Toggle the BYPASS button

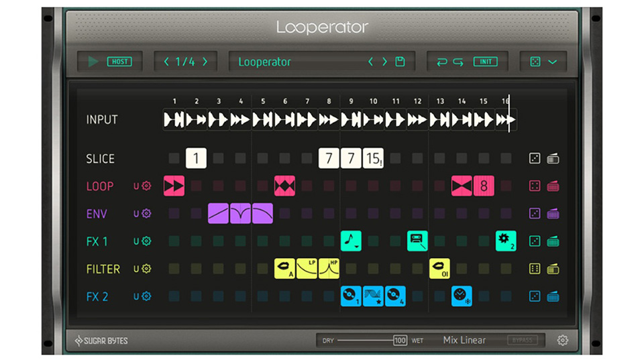point(521,341)
